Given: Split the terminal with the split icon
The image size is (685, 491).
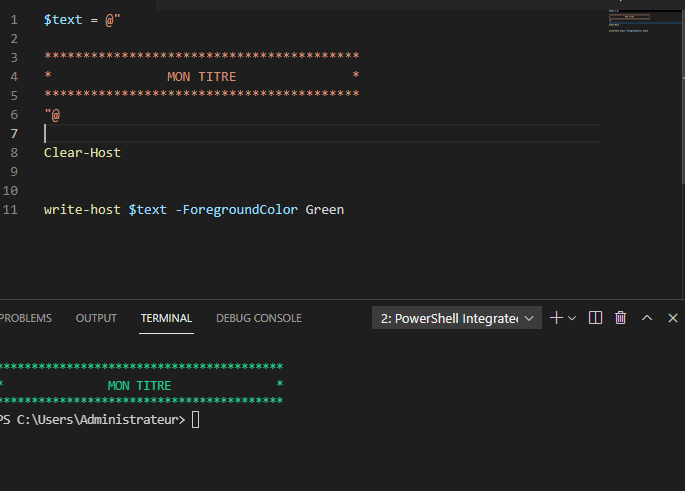Looking at the screenshot, I should pyautogui.click(x=596, y=318).
